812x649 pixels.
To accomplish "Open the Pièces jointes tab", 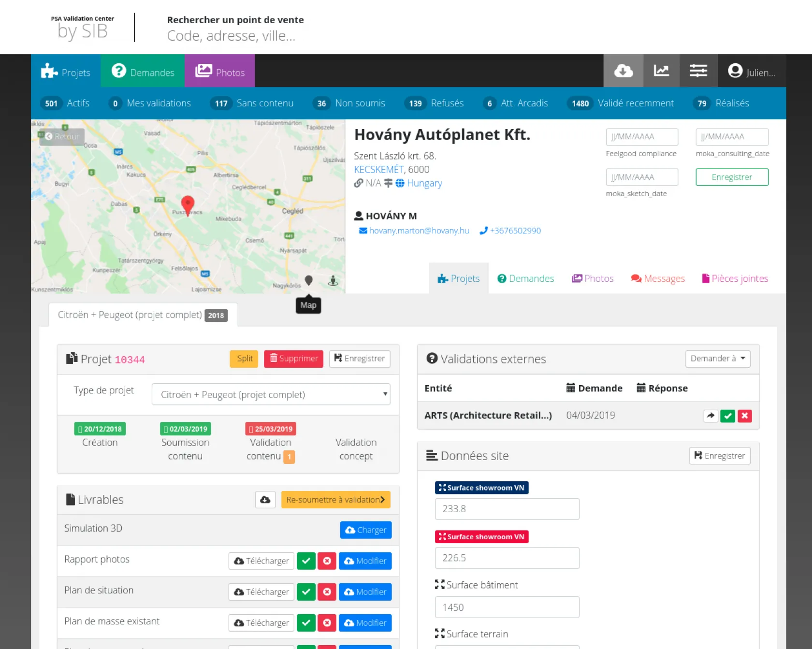I will 735,279.
